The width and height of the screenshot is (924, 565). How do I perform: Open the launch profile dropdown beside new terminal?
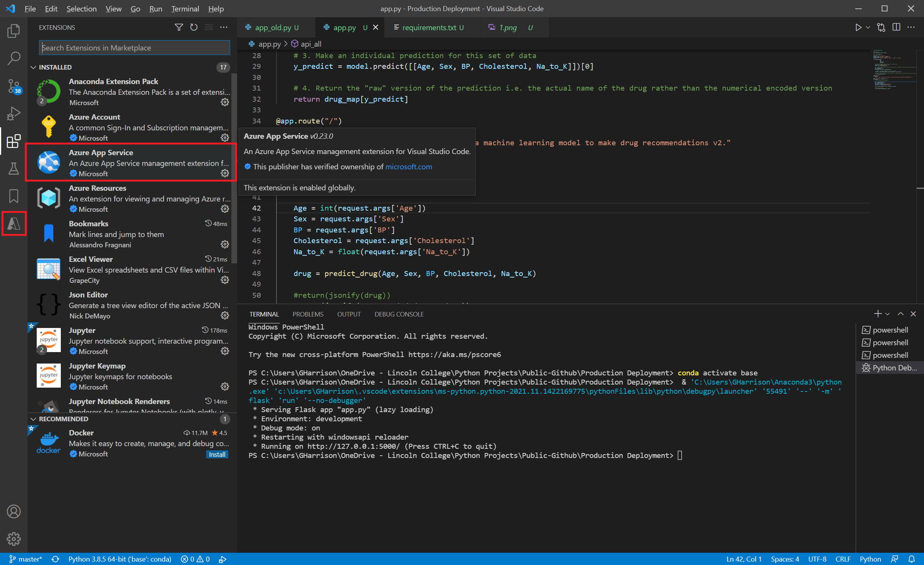(x=887, y=314)
